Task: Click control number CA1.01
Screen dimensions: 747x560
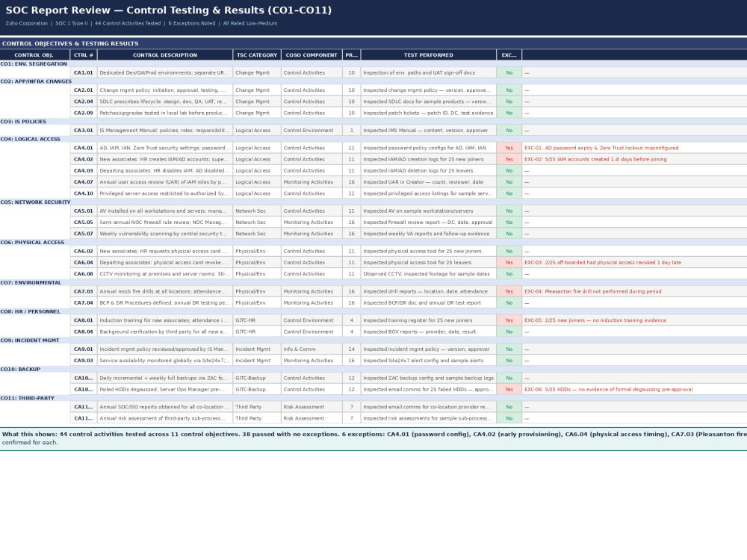Action: [84, 73]
